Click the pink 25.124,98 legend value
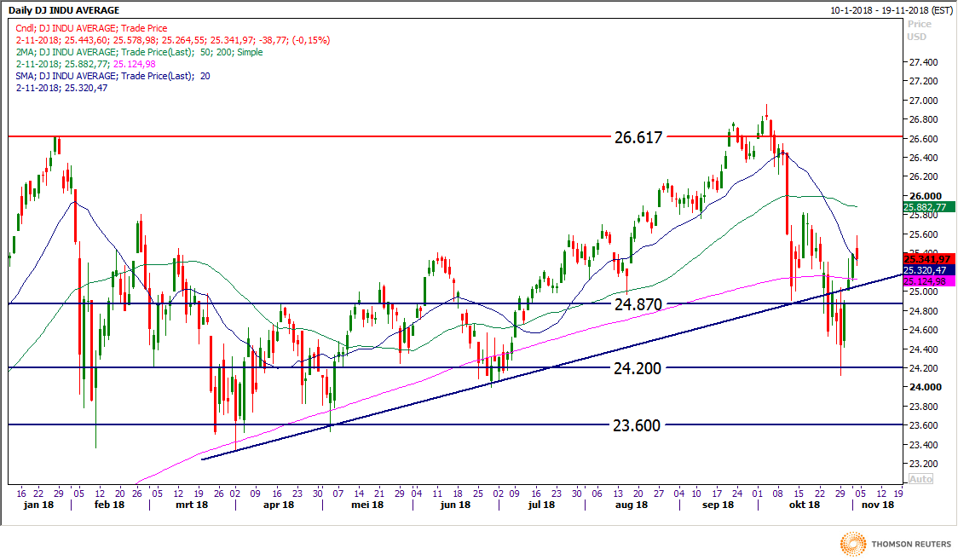 point(135,64)
